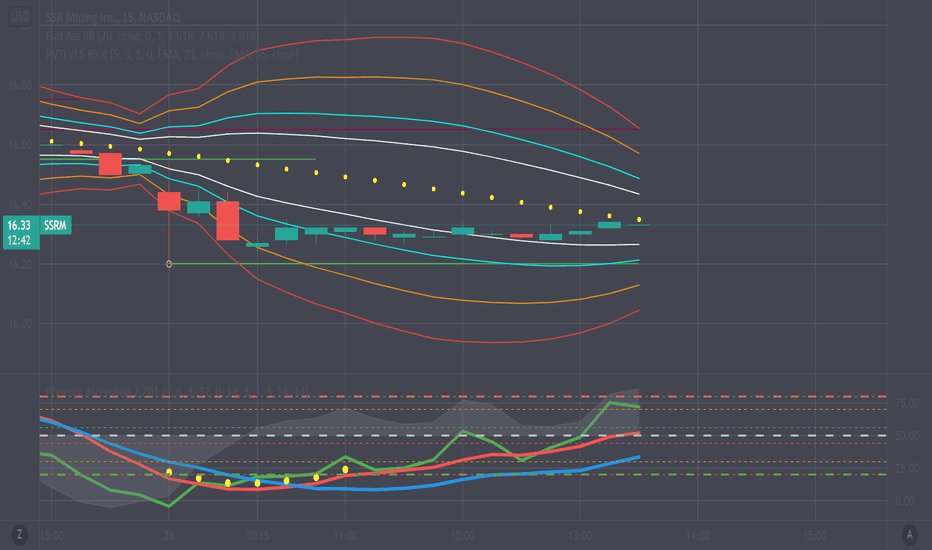Select the Phoenix Ascending indicator legend
The image size is (932, 550).
point(177,392)
